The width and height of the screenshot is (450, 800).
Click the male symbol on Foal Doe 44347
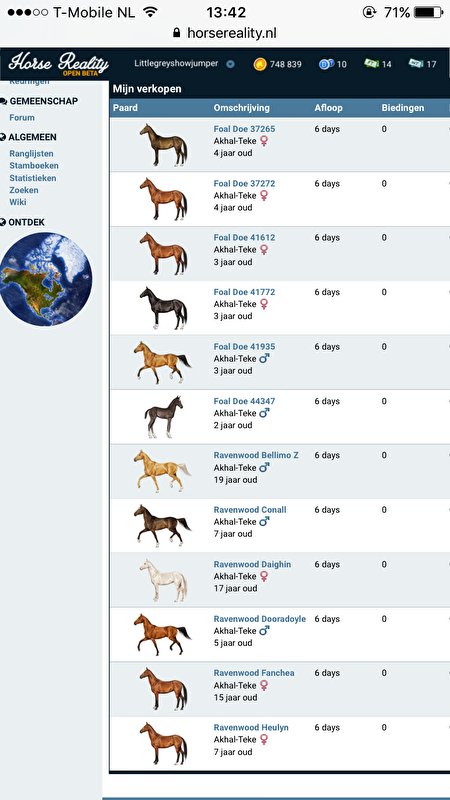[265, 413]
